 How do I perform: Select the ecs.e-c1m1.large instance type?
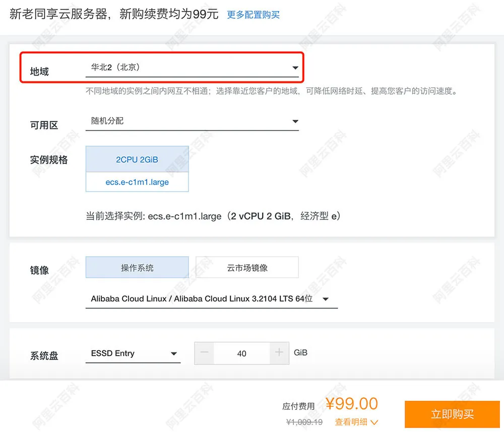[137, 182]
